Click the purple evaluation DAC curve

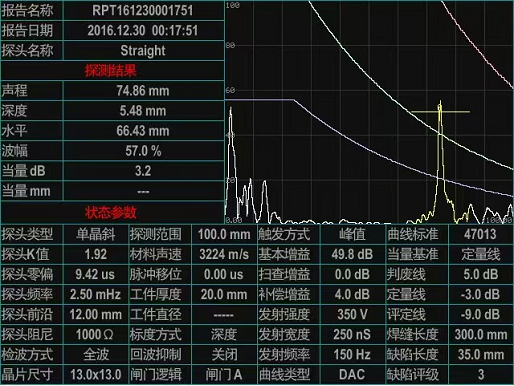(367, 146)
